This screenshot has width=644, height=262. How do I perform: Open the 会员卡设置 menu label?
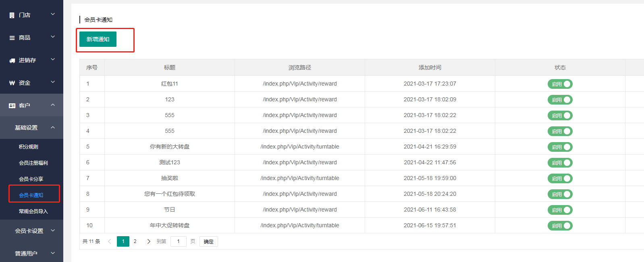pyautogui.click(x=29, y=231)
